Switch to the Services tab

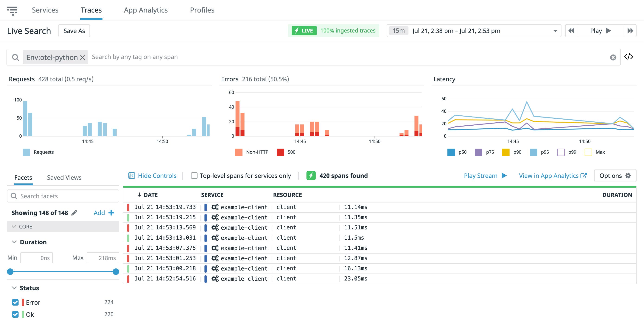point(45,10)
